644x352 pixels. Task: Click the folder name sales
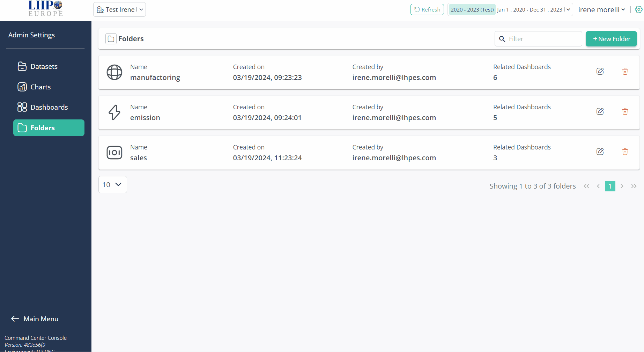tap(139, 158)
